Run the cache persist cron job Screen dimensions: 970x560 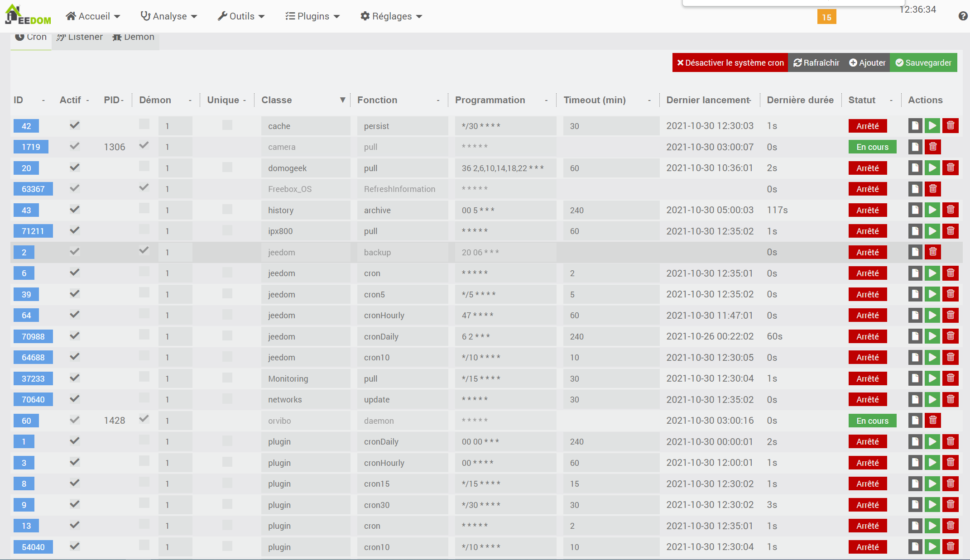point(932,126)
